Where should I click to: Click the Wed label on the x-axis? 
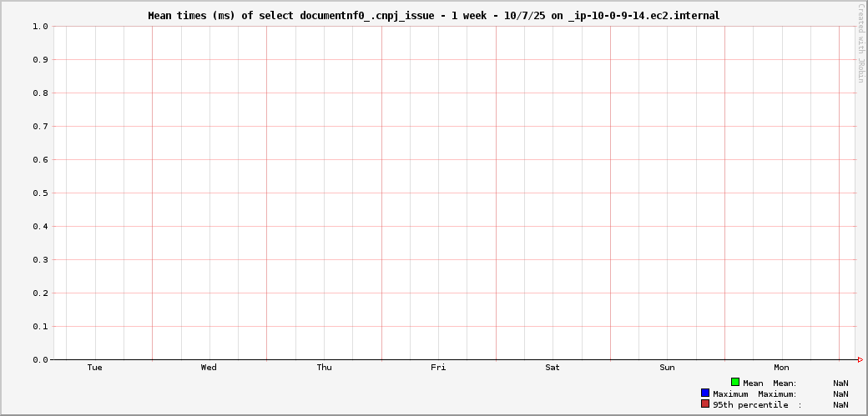[x=209, y=368]
